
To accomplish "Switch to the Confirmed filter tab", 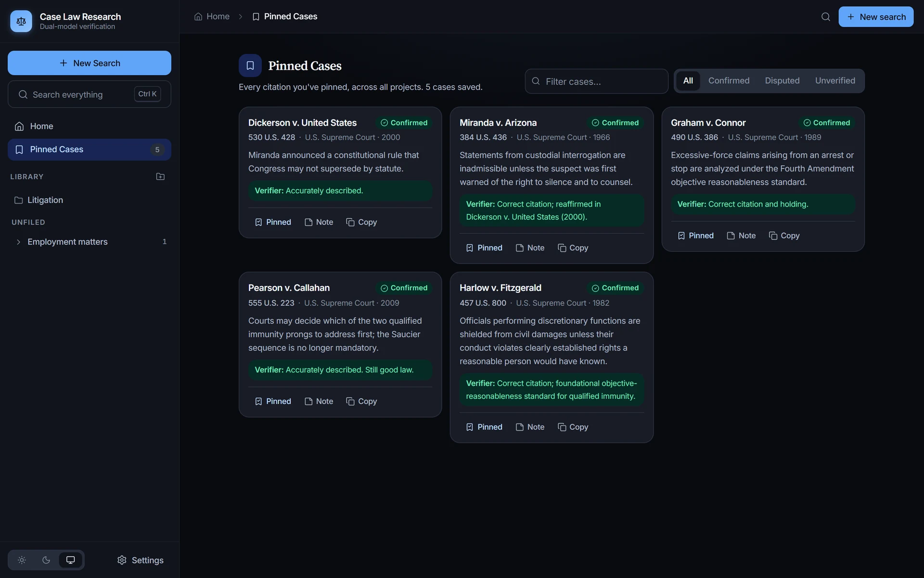I will [x=729, y=81].
